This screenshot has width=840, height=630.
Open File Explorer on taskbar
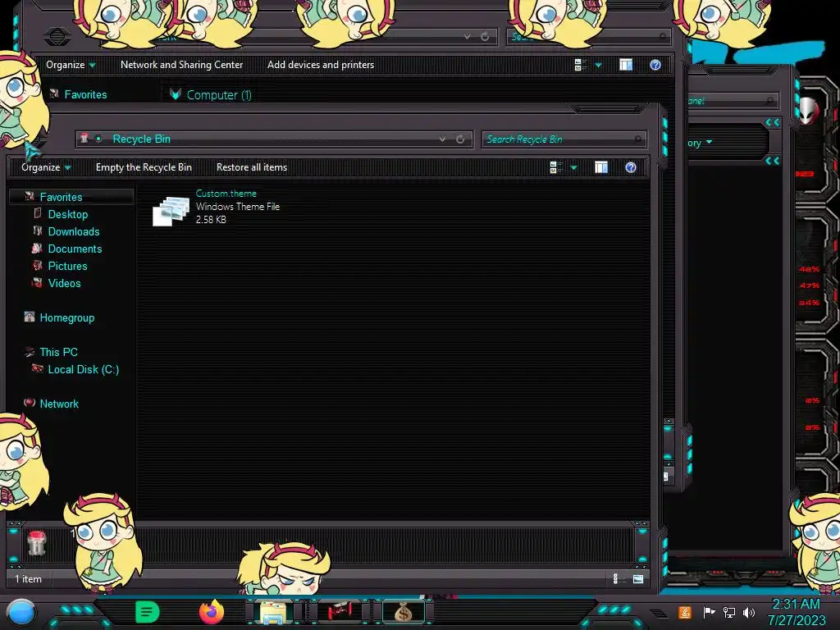tap(274, 612)
